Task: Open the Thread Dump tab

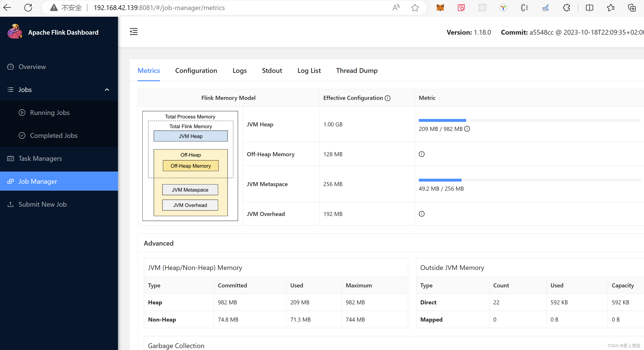Action: tap(357, 70)
